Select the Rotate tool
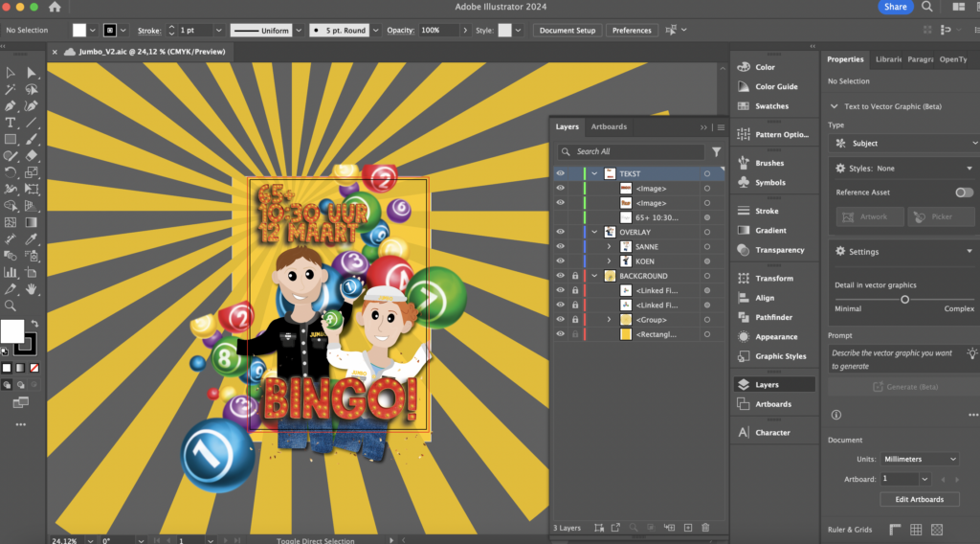The width and height of the screenshot is (980, 544). (x=10, y=172)
